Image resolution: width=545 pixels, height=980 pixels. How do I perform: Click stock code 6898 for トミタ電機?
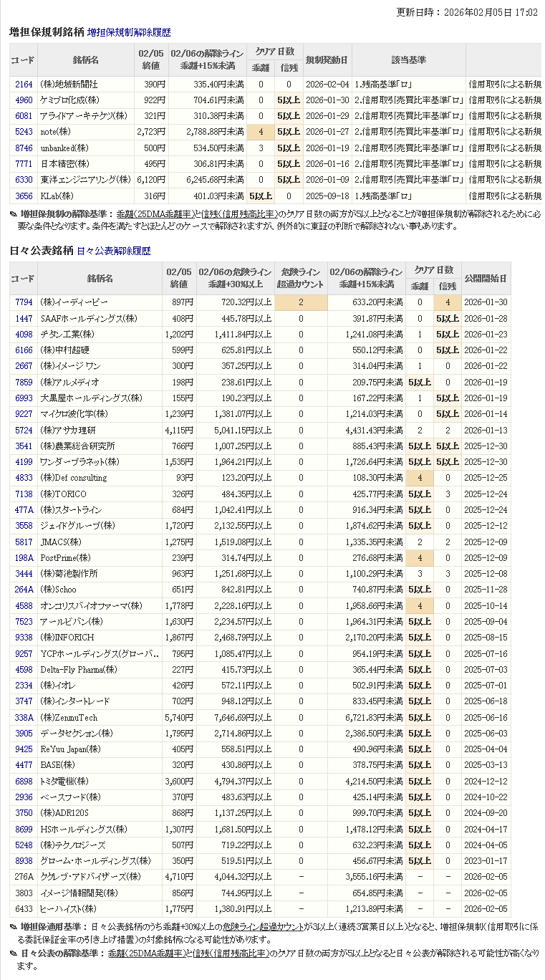point(24,781)
